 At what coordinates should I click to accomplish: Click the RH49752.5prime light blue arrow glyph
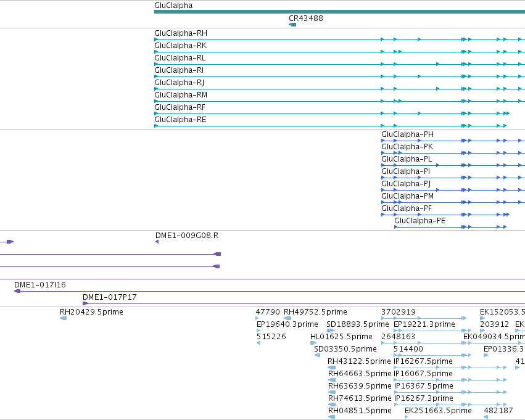(x=287, y=318)
